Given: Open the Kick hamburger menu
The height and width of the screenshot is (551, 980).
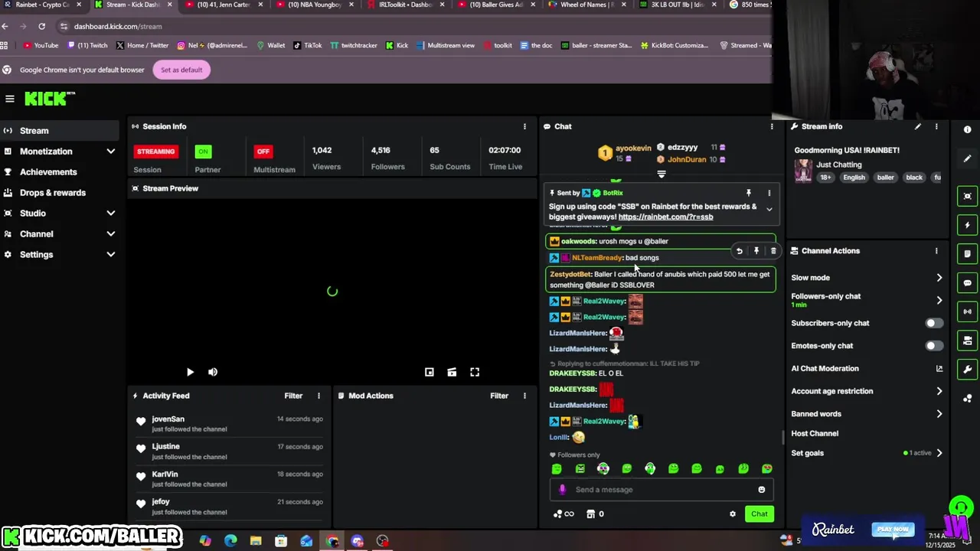Looking at the screenshot, I should pyautogui.click(x=10, y=99).
